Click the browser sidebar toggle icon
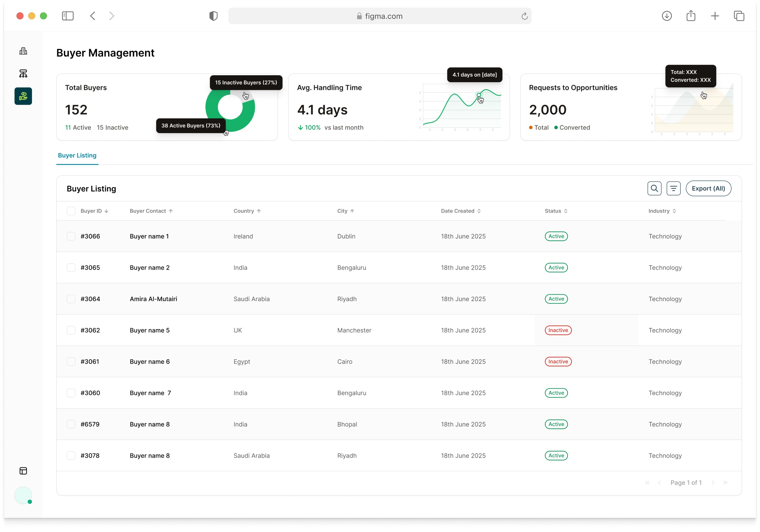This screenshot has width=760, height=532. tap(68, 16)
